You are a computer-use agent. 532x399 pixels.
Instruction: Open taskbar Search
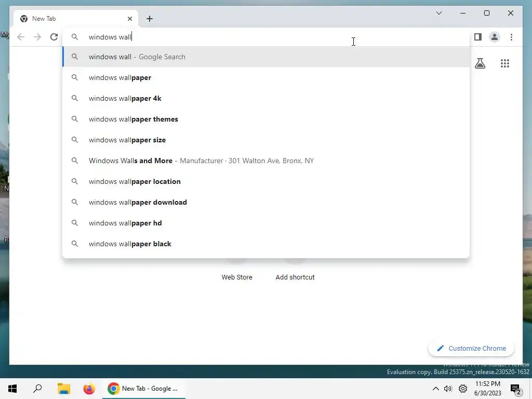tap(37, 389)
